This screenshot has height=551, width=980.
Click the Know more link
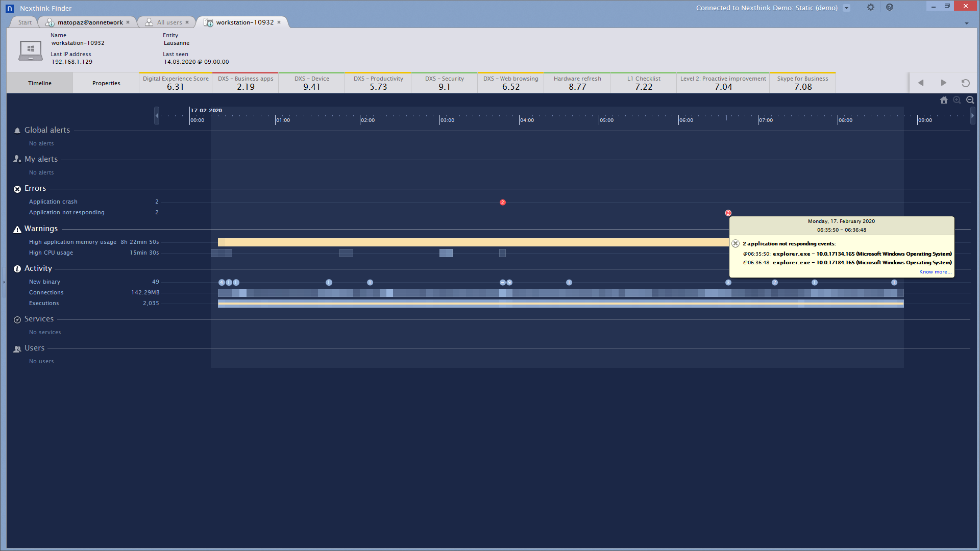935,272
